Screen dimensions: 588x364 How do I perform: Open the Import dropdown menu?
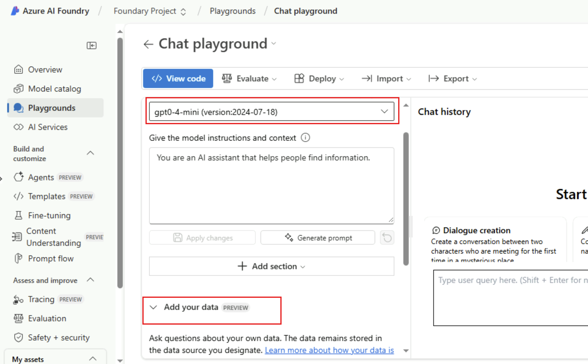coord(387,79)
